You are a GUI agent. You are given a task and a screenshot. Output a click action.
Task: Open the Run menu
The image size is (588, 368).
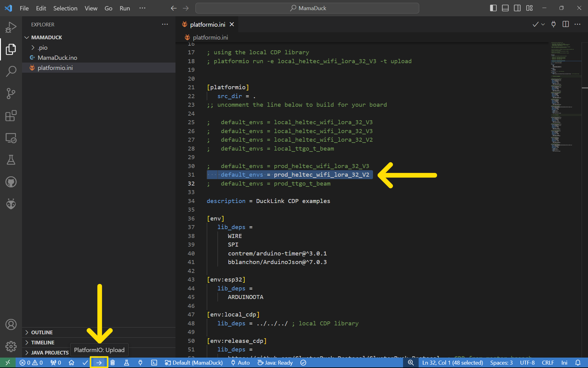pos(125,8)
